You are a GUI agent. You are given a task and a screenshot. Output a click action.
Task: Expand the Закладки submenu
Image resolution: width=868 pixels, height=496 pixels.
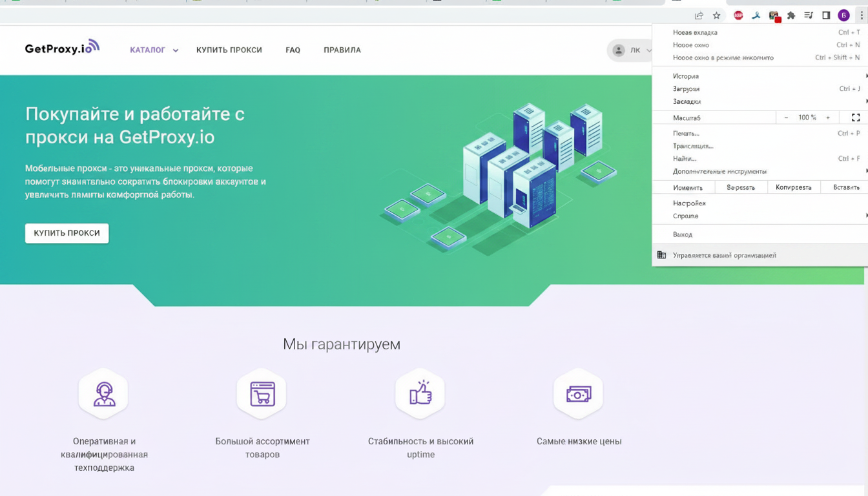click(x=760, y=101)
